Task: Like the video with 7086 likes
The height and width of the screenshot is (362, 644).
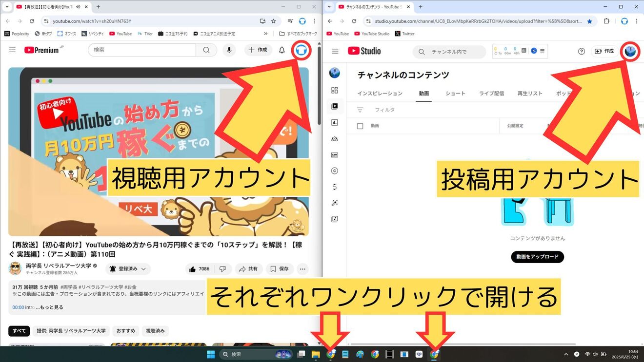Action: (x=199, y=269)
